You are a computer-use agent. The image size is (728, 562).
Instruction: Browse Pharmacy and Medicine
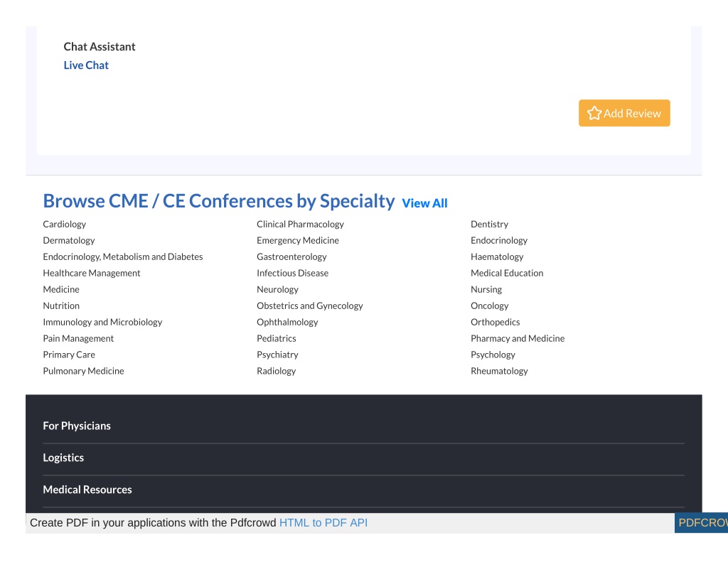click(x=518, y=338)
